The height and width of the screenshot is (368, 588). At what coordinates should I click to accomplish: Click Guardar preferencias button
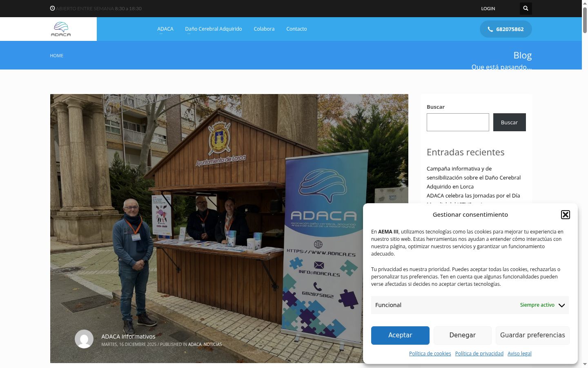[x=532, y=335]
